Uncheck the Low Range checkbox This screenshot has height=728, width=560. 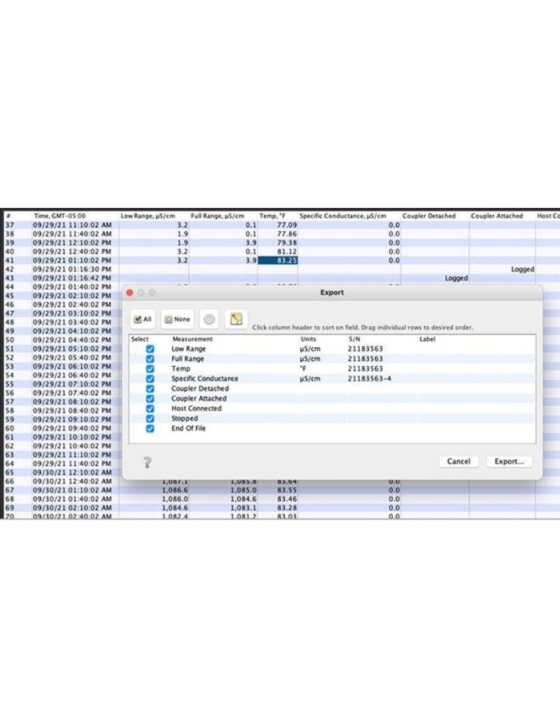[150, 349]
